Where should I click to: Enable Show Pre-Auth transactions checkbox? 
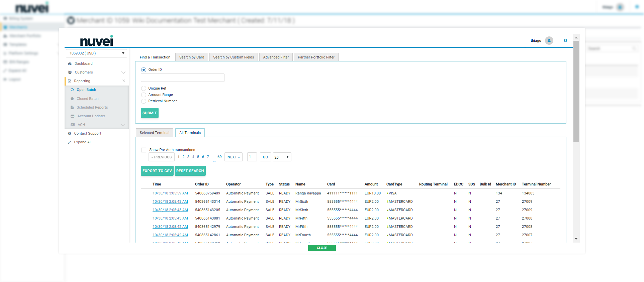[x=144, y=150]
